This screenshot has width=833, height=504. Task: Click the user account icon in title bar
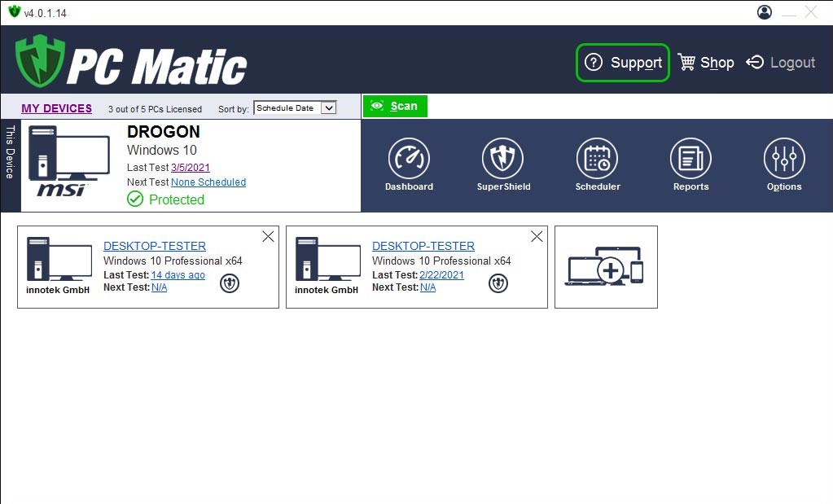[764, 12]
